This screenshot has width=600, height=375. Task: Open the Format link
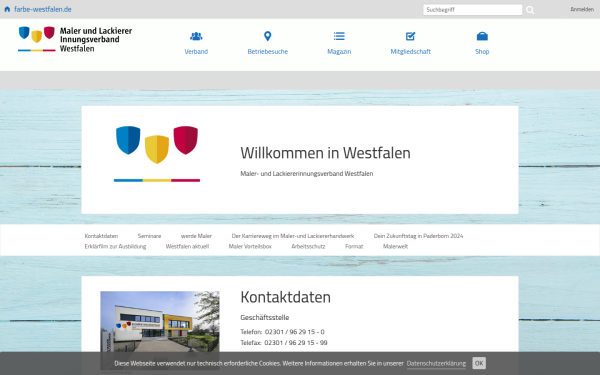pyautogui.click(x=354, y=246)
